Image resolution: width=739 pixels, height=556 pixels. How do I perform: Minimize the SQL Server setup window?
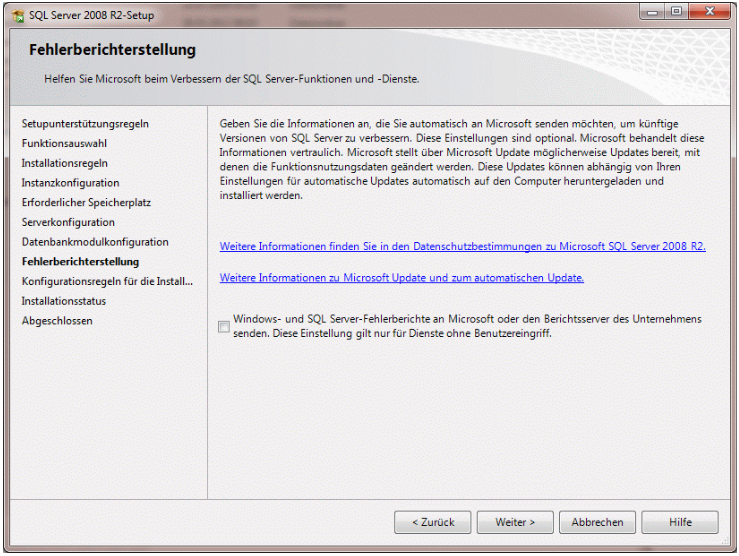click(652, 12)
